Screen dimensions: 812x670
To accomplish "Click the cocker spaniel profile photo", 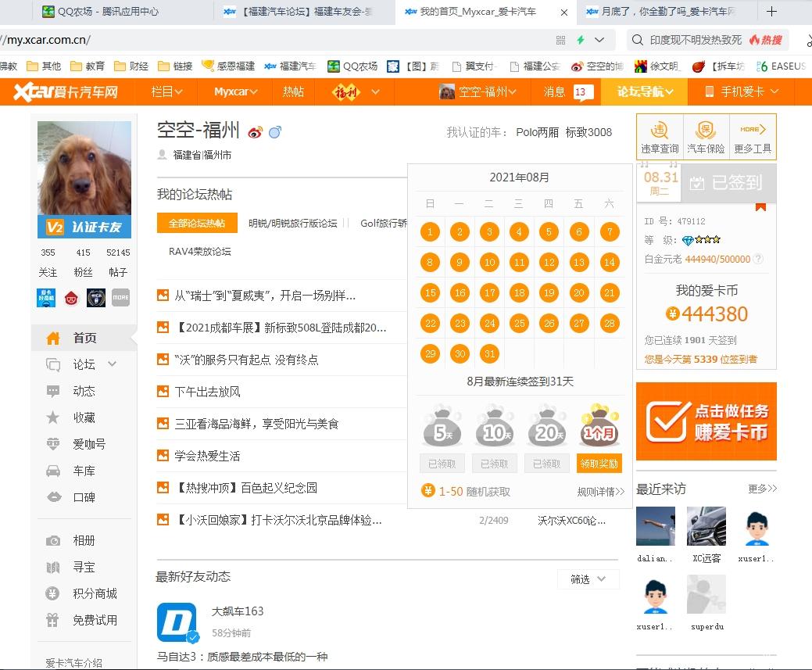I will (x=84, y=168).
